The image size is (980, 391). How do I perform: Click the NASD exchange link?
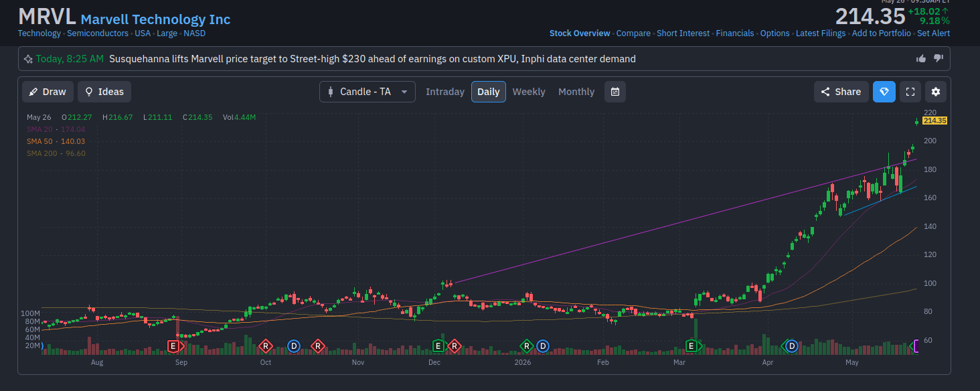pyautogui.click(x=195, y=33)
